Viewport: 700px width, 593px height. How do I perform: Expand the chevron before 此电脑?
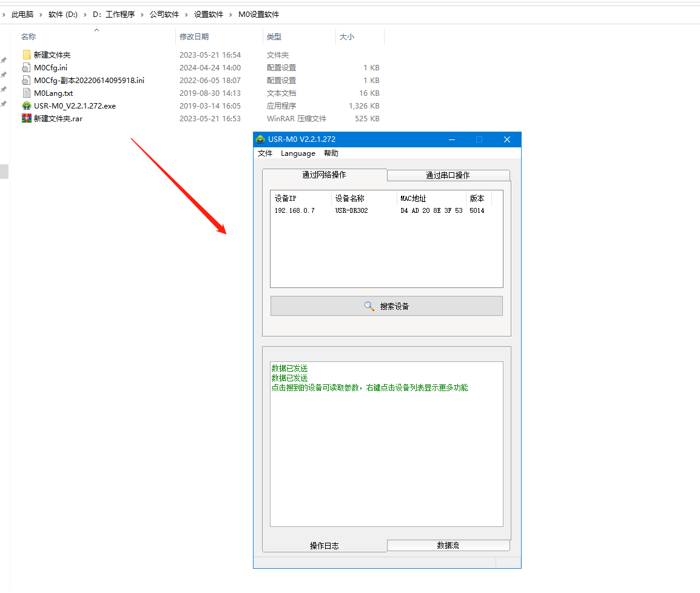coord(4,15)
